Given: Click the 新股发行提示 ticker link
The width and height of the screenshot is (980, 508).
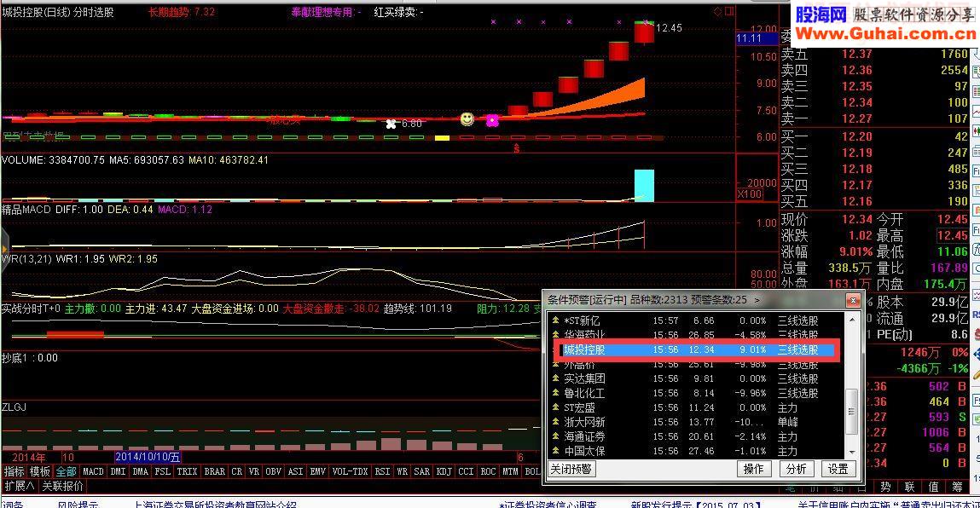Looking at the screenshot, I should coord(696,505).
